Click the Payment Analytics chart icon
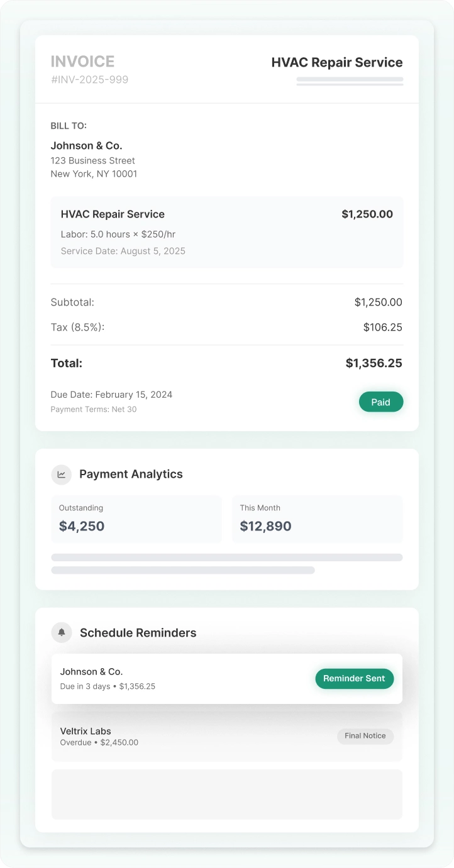Image resolution: width=454 pixels, height=868 pixels. click(62, 475)
